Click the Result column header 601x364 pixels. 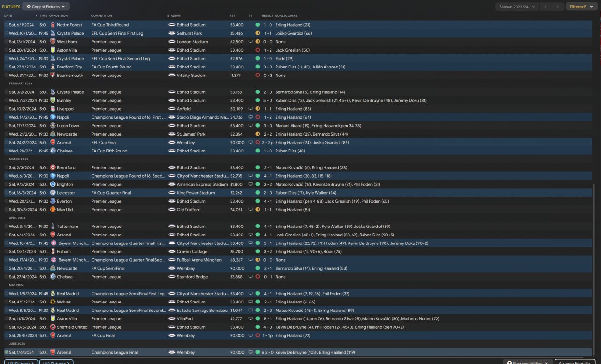pyautogui.click(x=268, y=16)
